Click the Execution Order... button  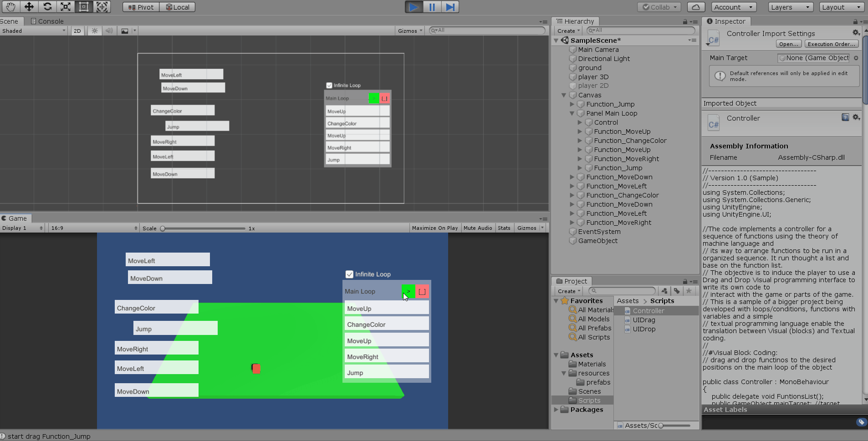(x=832, y=44)
